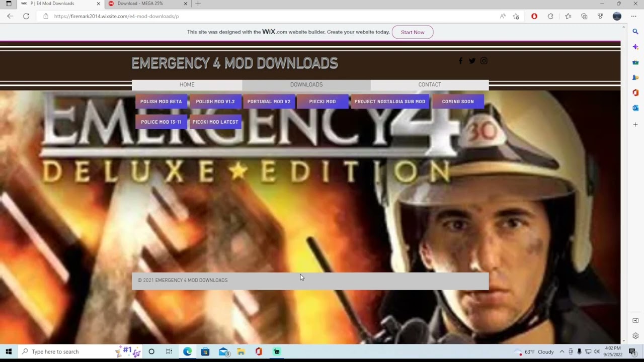Close the E4 Mod Downloads tab

(98, 4)
